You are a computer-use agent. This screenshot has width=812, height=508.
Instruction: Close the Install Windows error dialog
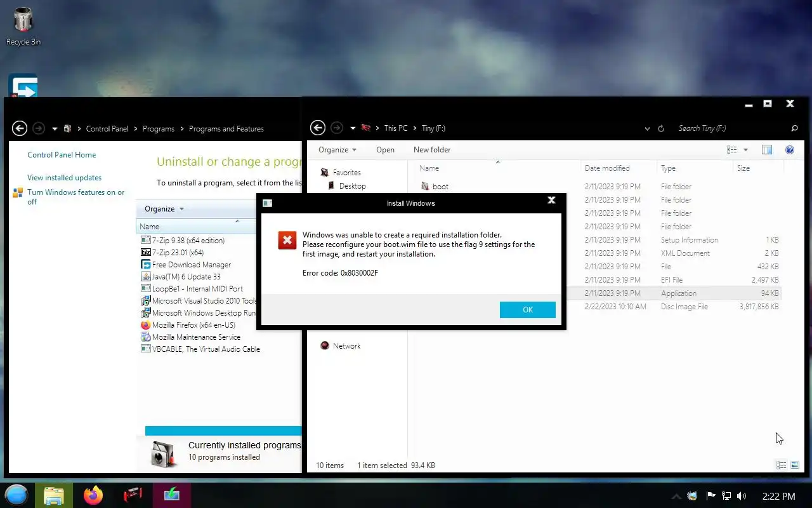tap(551, 200)
